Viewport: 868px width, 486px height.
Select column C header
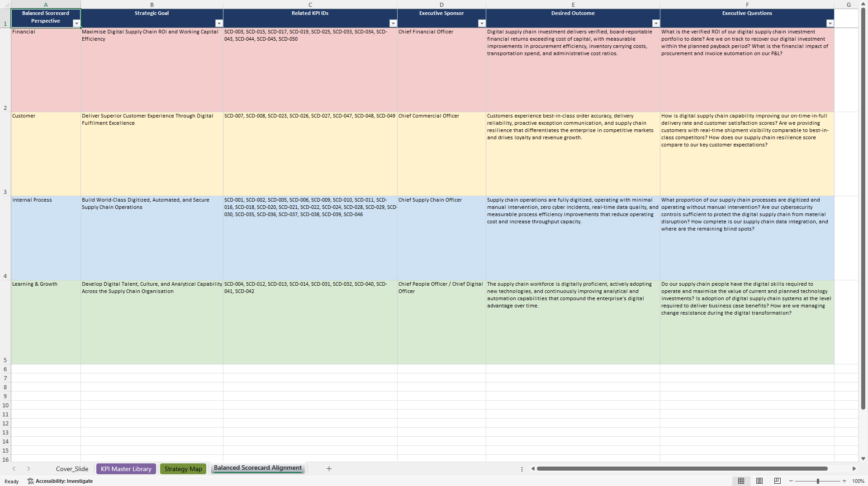coord(310,5)
